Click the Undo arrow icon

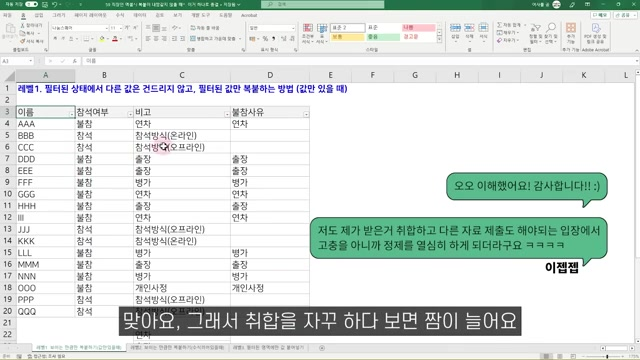click(x=54, y=4)
